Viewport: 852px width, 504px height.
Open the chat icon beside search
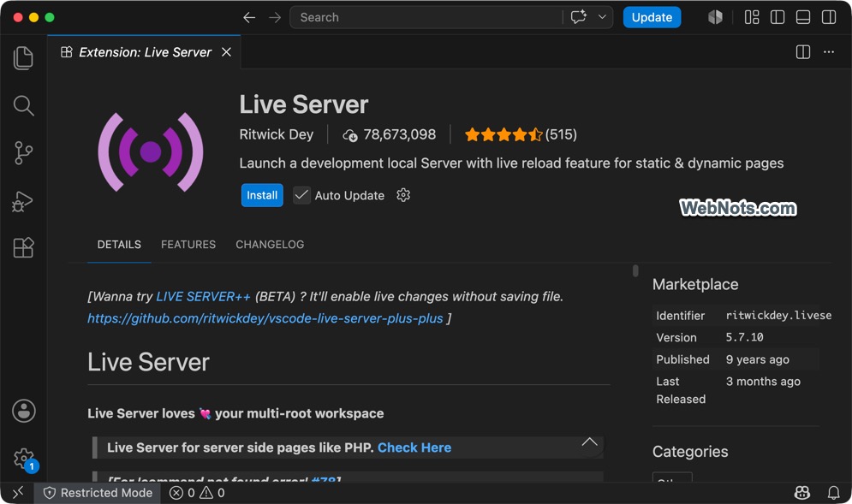click(578, 17)
